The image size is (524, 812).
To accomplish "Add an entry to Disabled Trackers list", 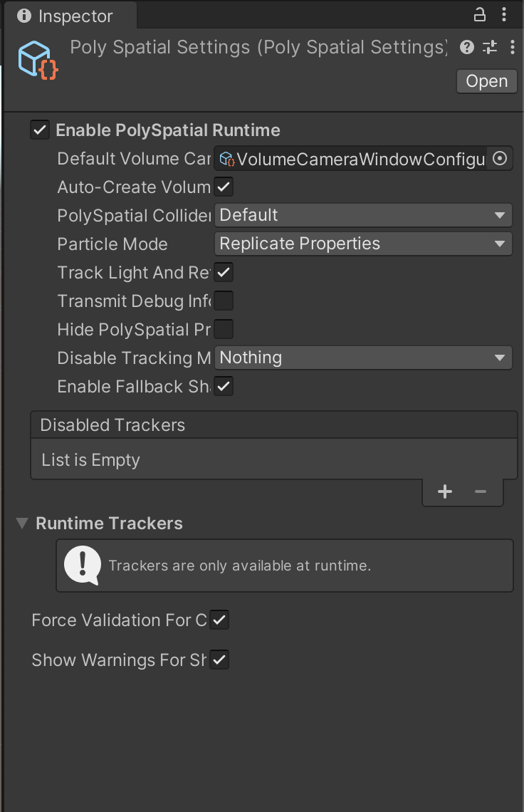I will click(x=444, y=491).
